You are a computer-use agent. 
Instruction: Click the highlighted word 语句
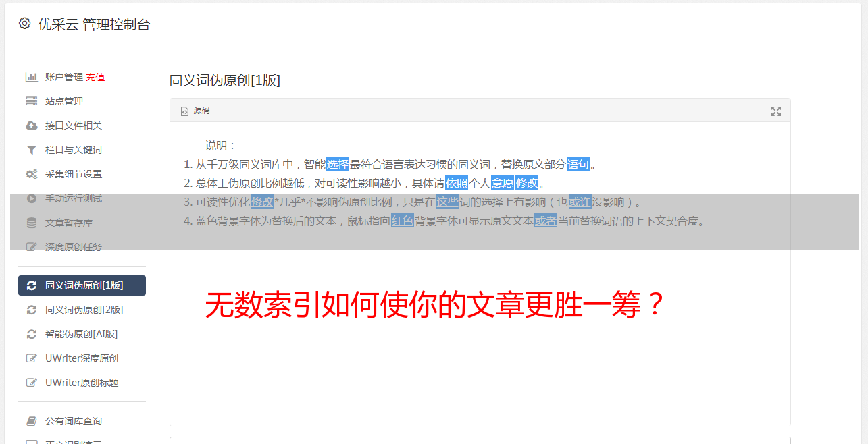click(578, 164)
